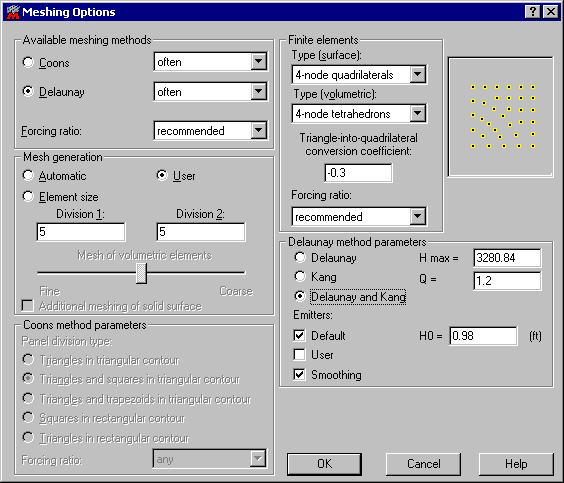This screenshot has width=564, height=483.
Task: Click the OK button
Action: tap(324, 464)
